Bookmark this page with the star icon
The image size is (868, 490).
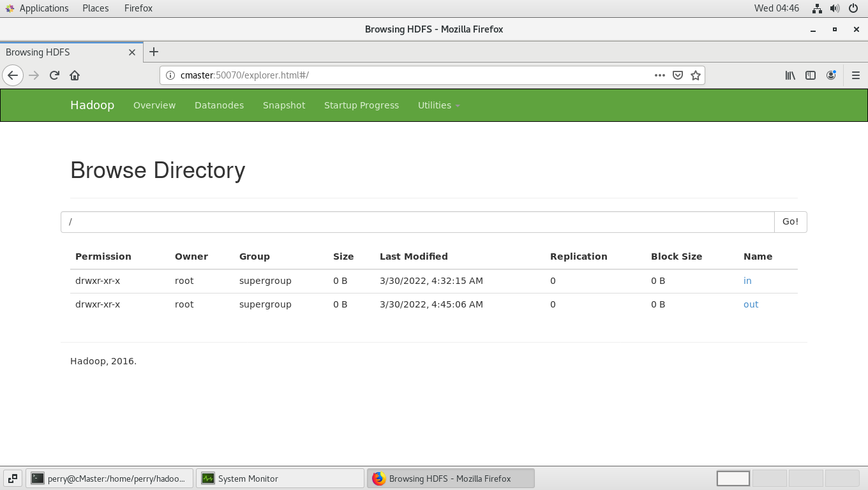pyautogui.click(x=696, y=75)
